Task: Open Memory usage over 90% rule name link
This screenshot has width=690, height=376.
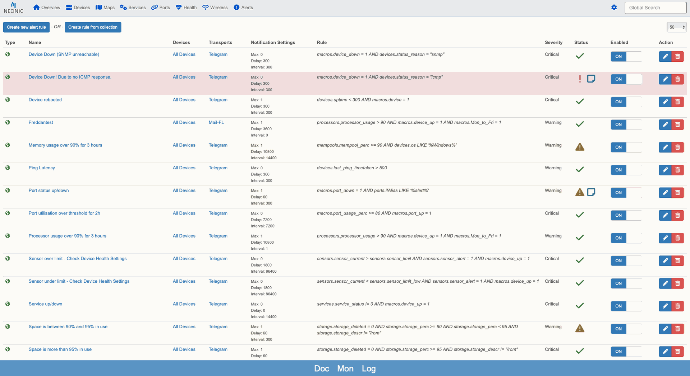Action: (x=65, y=145)
